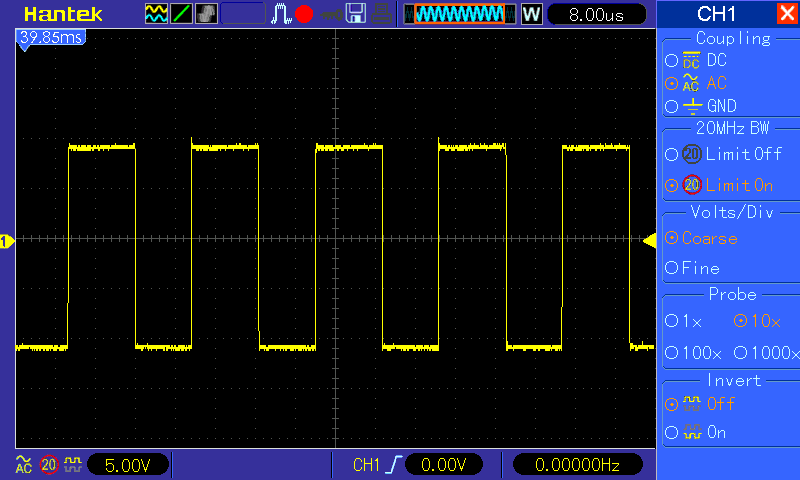Click the gray persistence waveform icon
This screenshot has height=480, width=800.
click(206, 14)
